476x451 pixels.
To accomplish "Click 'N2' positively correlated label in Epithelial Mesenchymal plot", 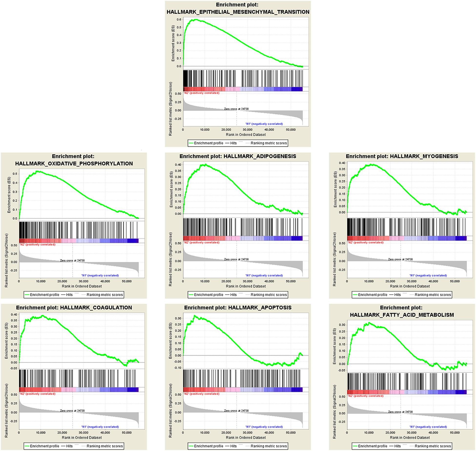I will (201, 93).
